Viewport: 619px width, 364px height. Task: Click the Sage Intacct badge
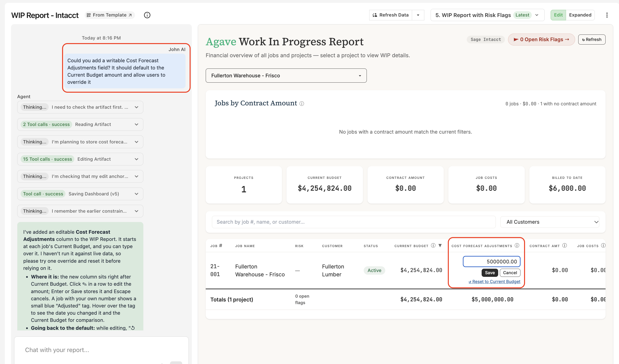486,40
